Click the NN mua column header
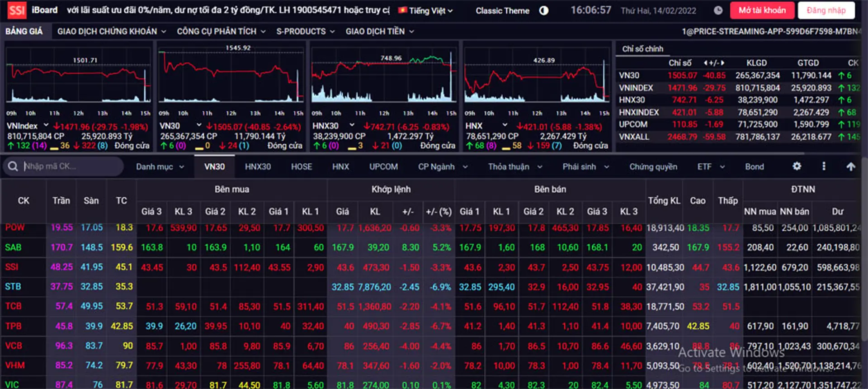Image resolution: width=868 pixels, height=389 pixels. coord(760,212)
